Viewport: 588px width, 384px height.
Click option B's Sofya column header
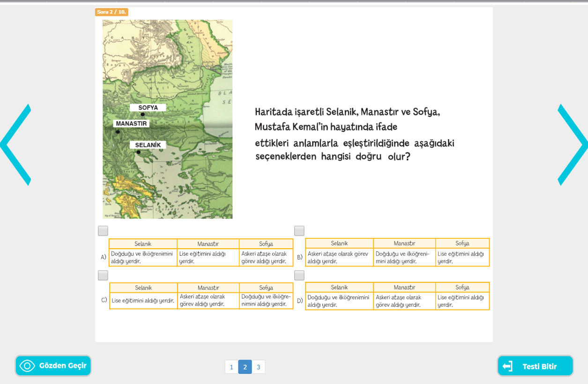click(462, 244)
